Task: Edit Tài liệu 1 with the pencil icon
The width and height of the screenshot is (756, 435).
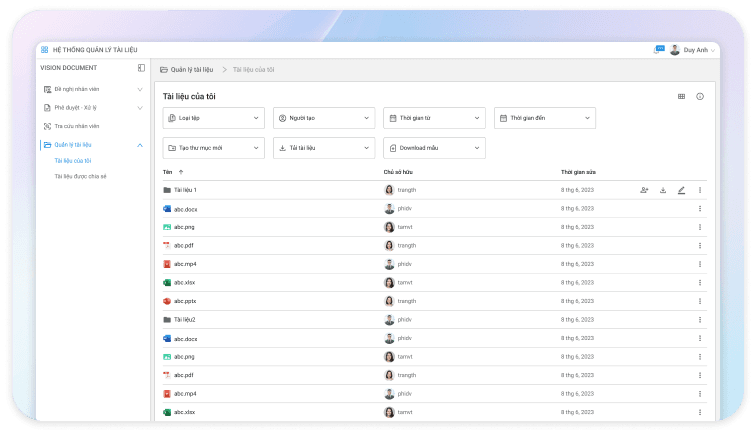Action: click(681, 190)
